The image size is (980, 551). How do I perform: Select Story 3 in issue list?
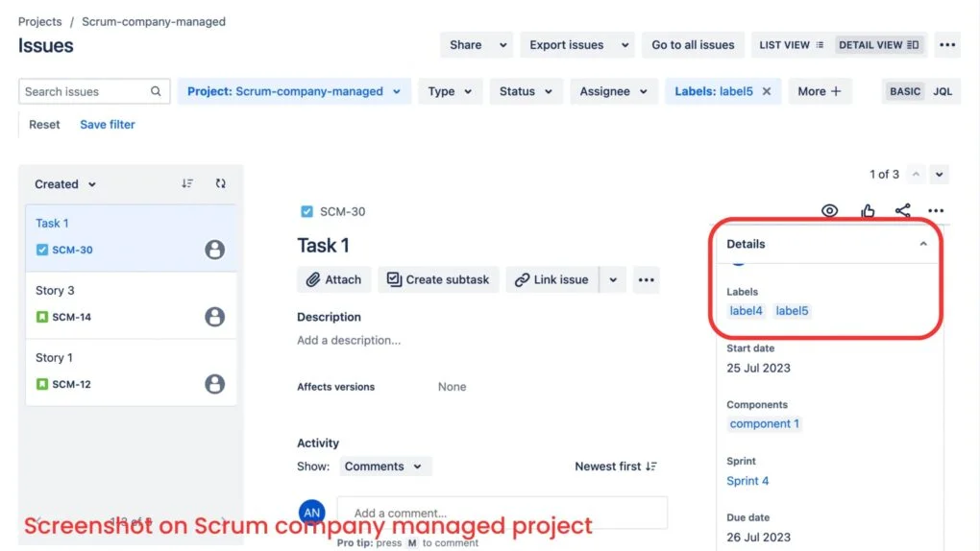pyautogui.click(x=132, y=305)
